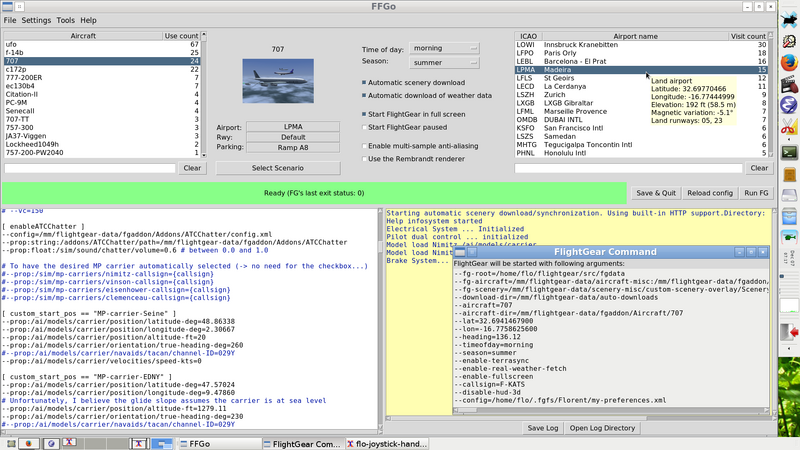Open the disk drive dock icon
This screenshot has width=800, height=450.
click(x=789, y=195)
